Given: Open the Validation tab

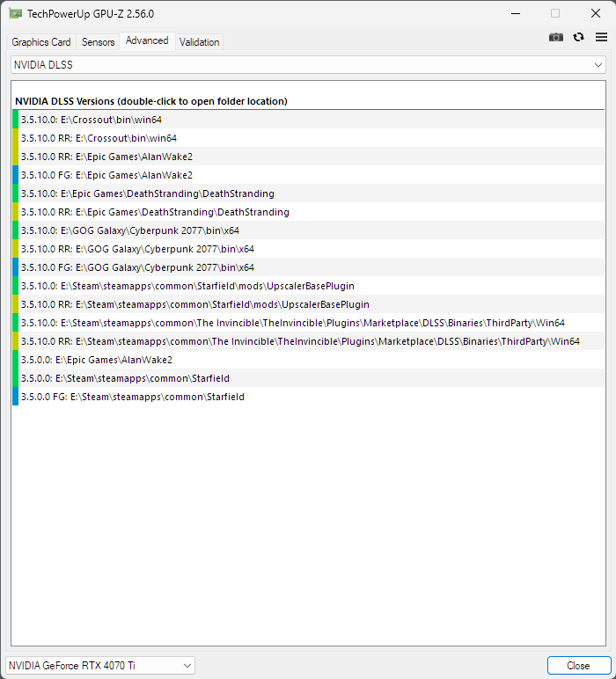Looking at the screenshot, I should click(x=199, y=42).
